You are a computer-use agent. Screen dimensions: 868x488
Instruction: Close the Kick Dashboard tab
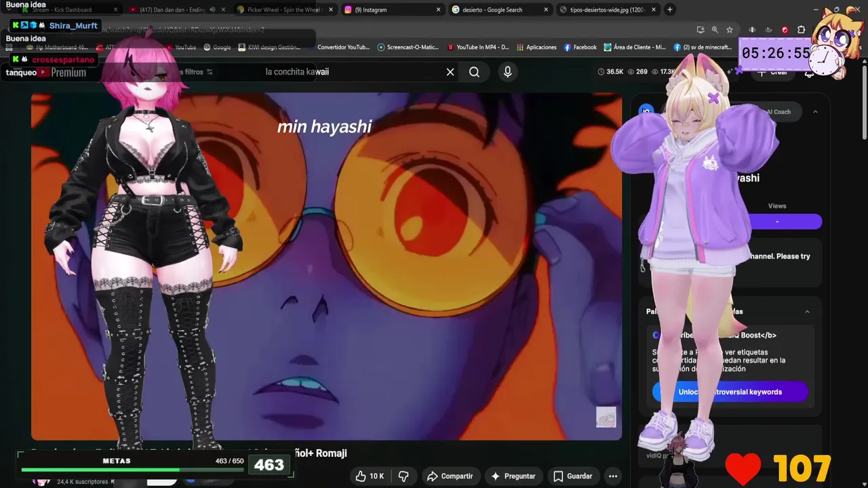[x=115, y=10]
